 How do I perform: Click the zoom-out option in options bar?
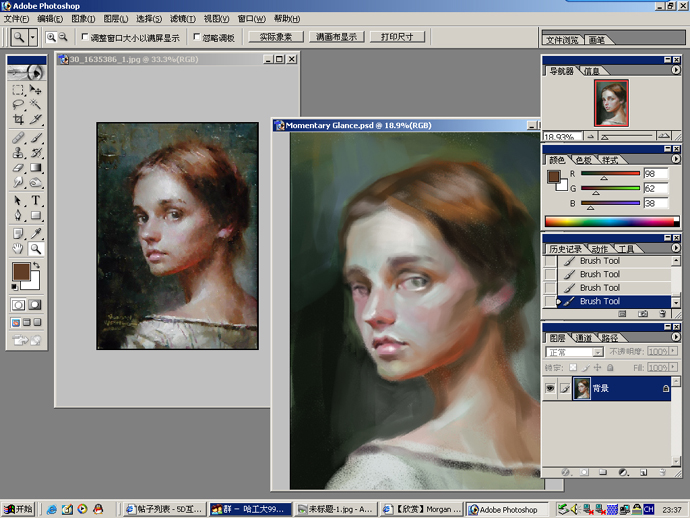(x=63, y=37)
